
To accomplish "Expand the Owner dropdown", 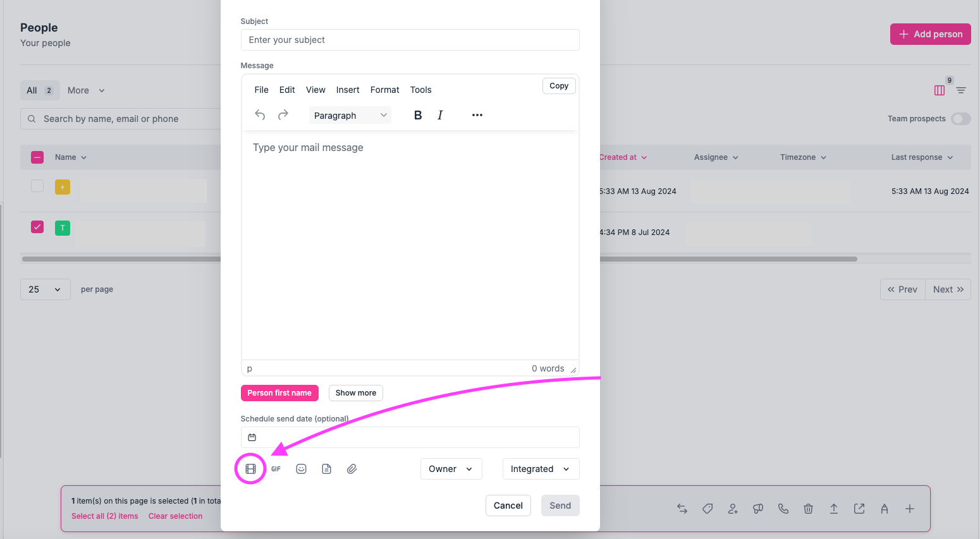I will tap(451, 469).
